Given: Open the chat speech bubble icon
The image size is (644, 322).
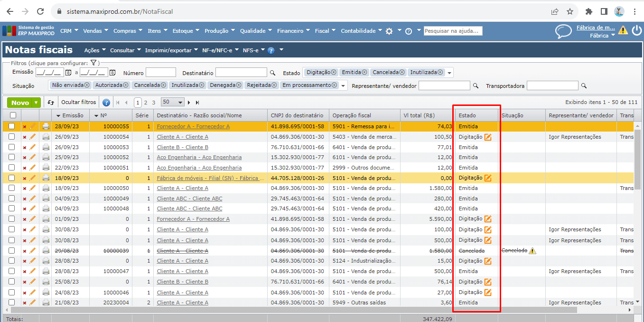Looking at the screenshot, I should click(563, 31).
